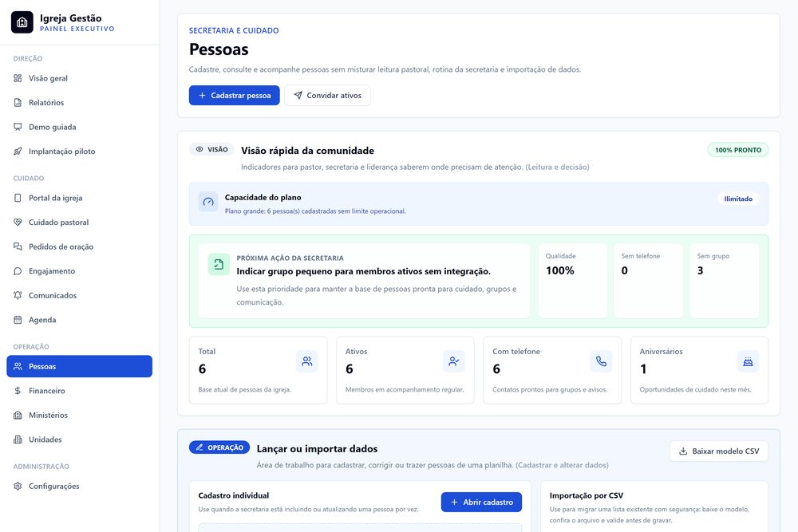This screenshot has height=532, width=798.
Task: Click the cake icon in Aniversários card
Action: tap(749, 361)
